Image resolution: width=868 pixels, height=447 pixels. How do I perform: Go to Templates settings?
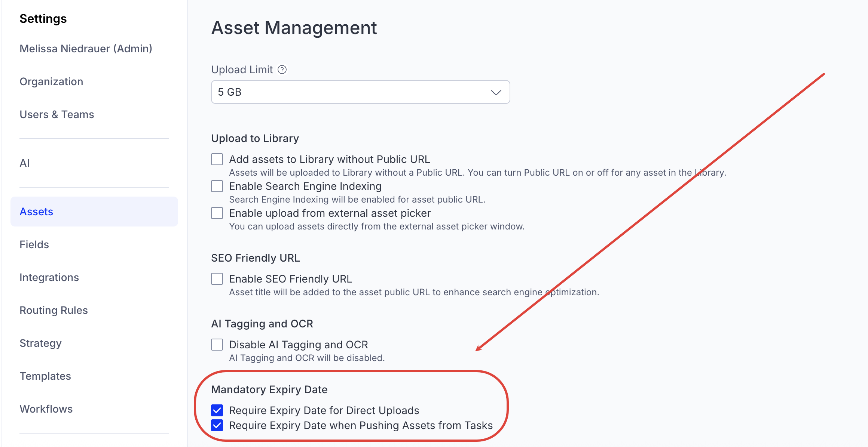click(x=45, y=376)
